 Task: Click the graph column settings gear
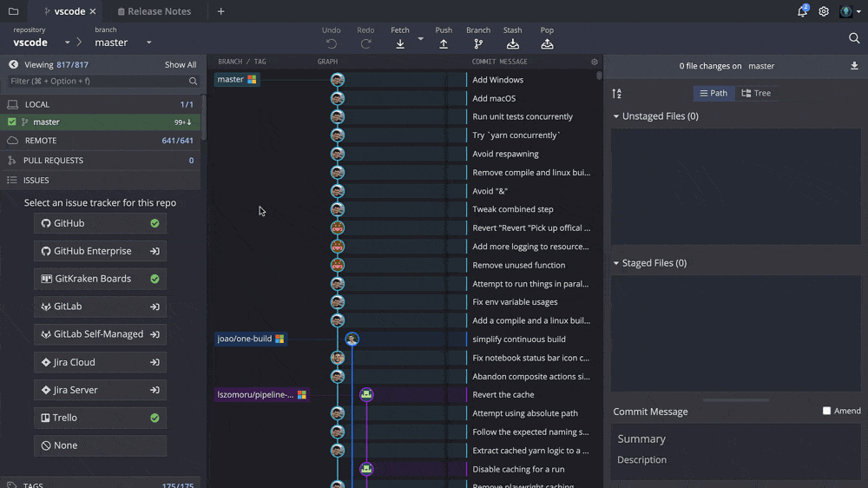pyautogui.click(x=595, y=63)
